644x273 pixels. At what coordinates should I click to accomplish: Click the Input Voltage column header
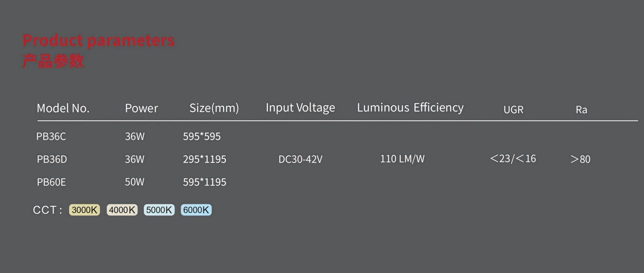(x=300, y=108)
